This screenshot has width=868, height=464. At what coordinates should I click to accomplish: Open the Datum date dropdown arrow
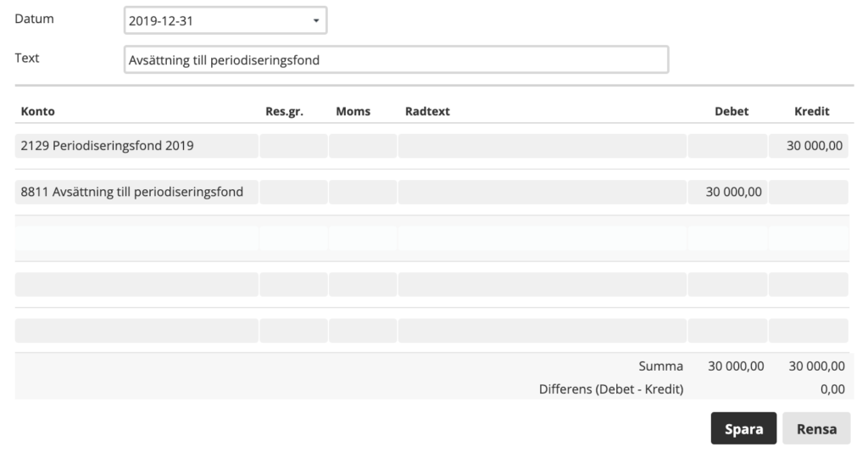[315, 21]
